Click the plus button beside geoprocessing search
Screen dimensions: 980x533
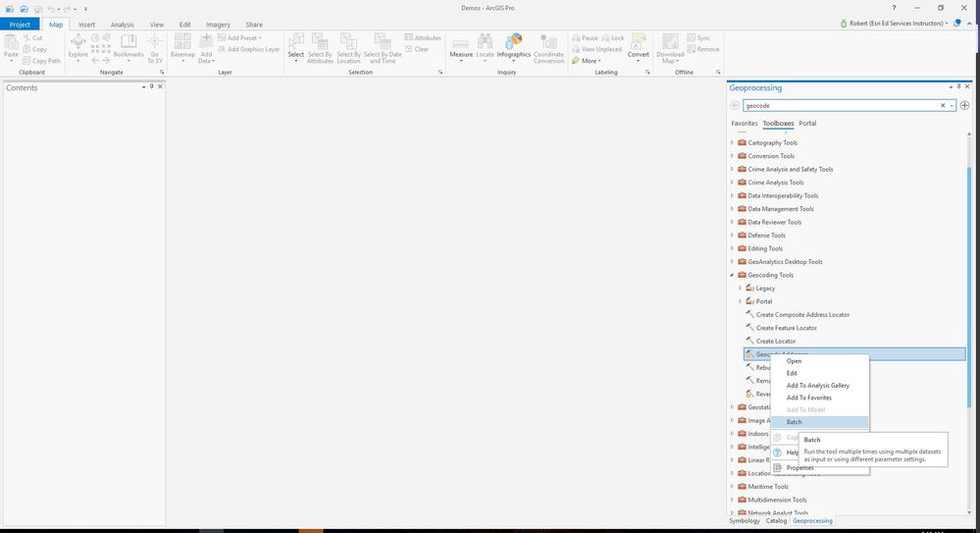[964, 106]
